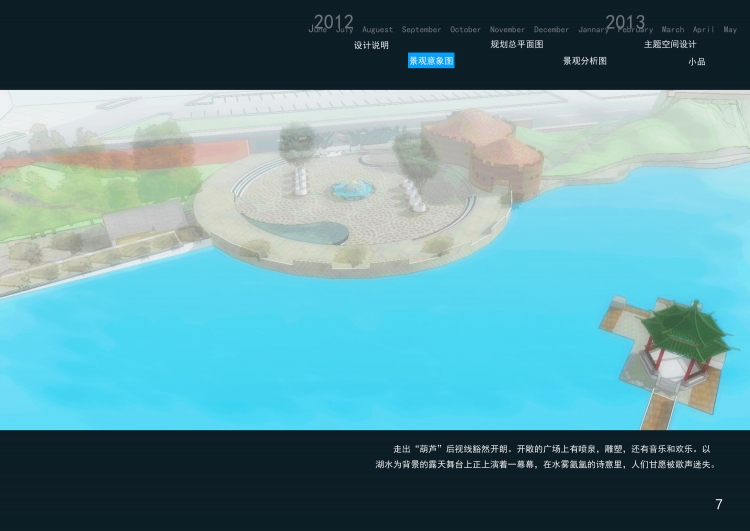Click the central fountain in the plaza
This screenshot has width=750, height=531.
[x=353, y=189]
